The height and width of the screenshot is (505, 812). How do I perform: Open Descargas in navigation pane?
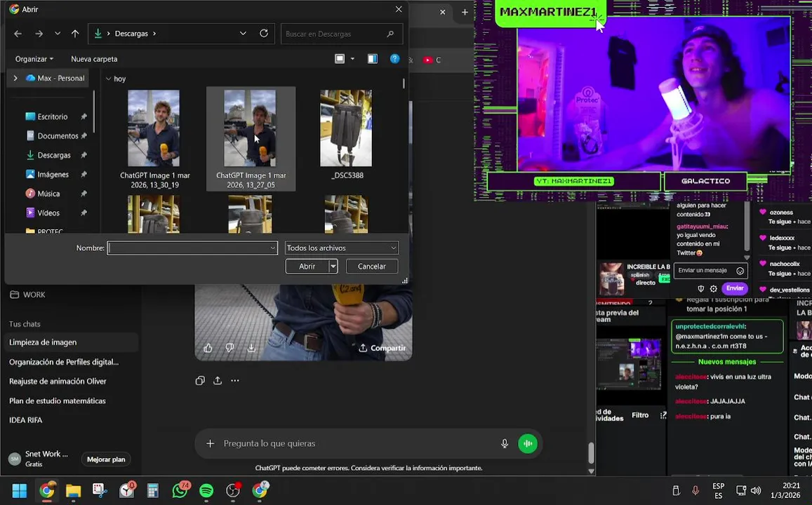click(x=54, y=155)
